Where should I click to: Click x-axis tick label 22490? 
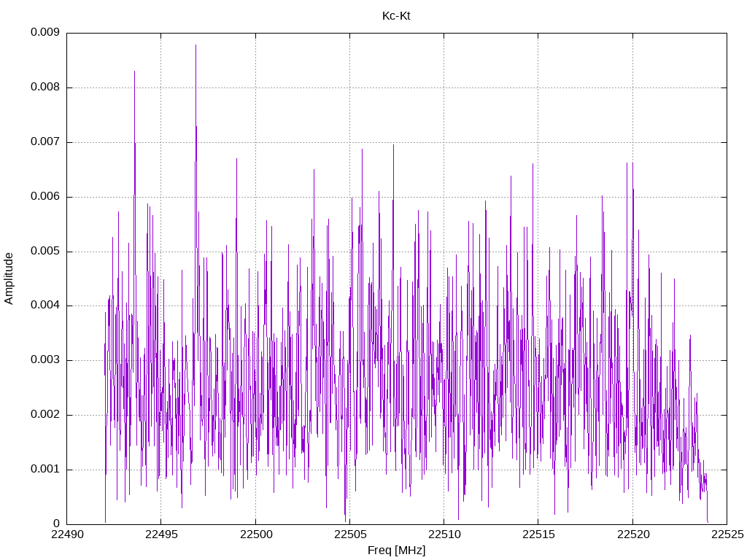(67, 534)
